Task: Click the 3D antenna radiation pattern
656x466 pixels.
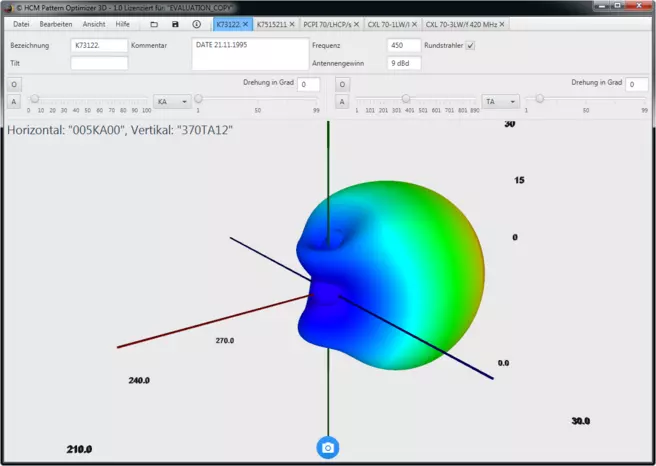Action: (391, 275)
